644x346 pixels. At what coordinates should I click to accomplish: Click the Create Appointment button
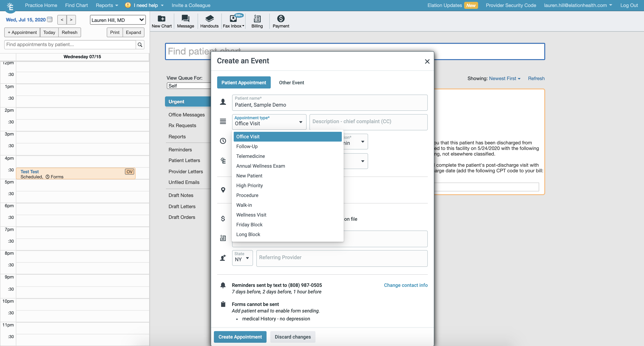click(240, 337)
